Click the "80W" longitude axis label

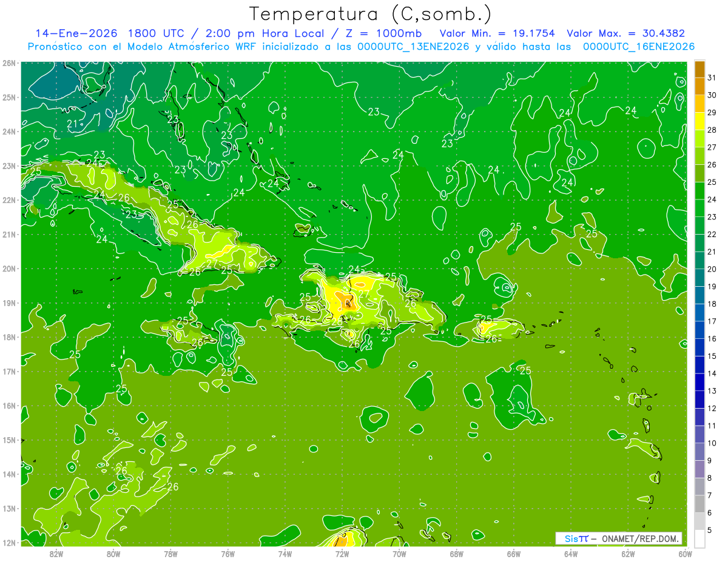click(x=113, y=553)
